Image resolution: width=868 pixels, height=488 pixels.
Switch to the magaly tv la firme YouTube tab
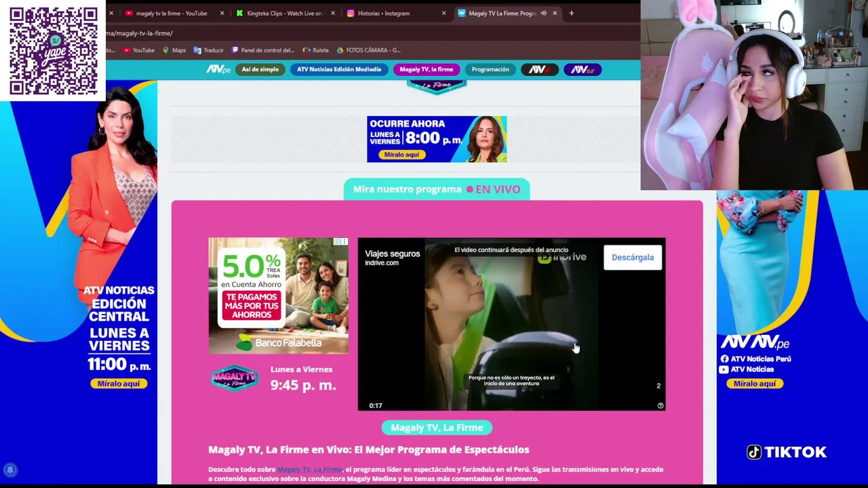[x=171, y=13]
